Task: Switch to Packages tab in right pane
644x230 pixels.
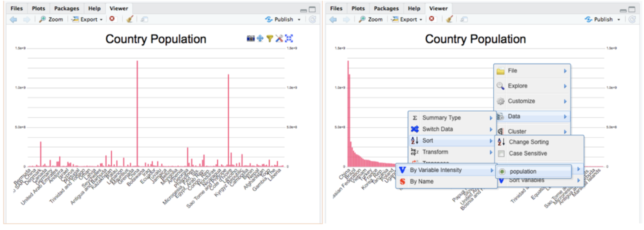Action: point(386,8)
